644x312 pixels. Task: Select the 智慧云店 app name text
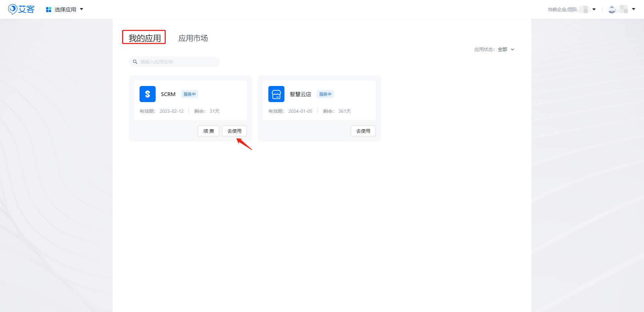tap(300, 94)
